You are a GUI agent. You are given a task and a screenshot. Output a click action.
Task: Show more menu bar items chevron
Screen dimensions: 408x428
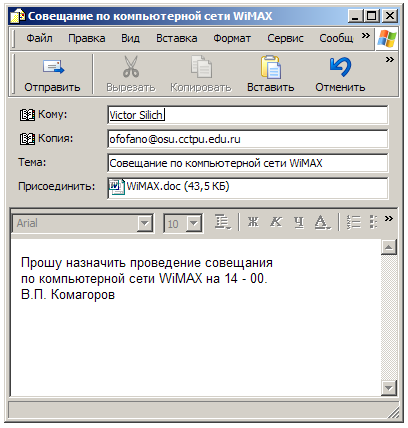click(x=366, y=35)
